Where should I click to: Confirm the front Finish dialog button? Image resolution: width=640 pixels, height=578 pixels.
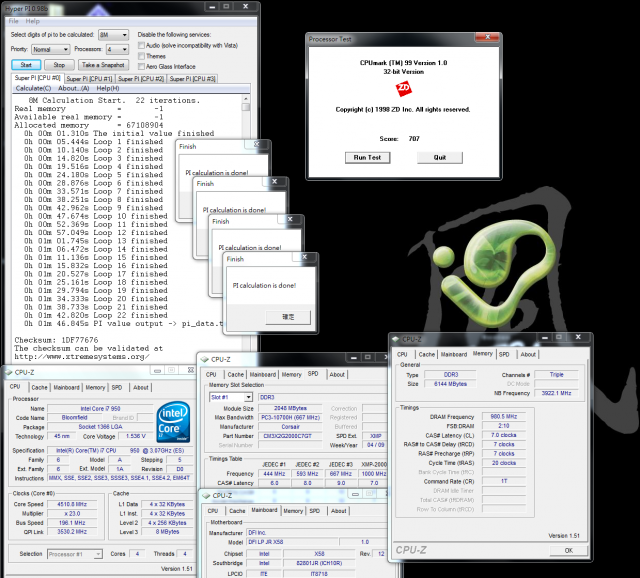pyautogui.click(x=288, y=317)
